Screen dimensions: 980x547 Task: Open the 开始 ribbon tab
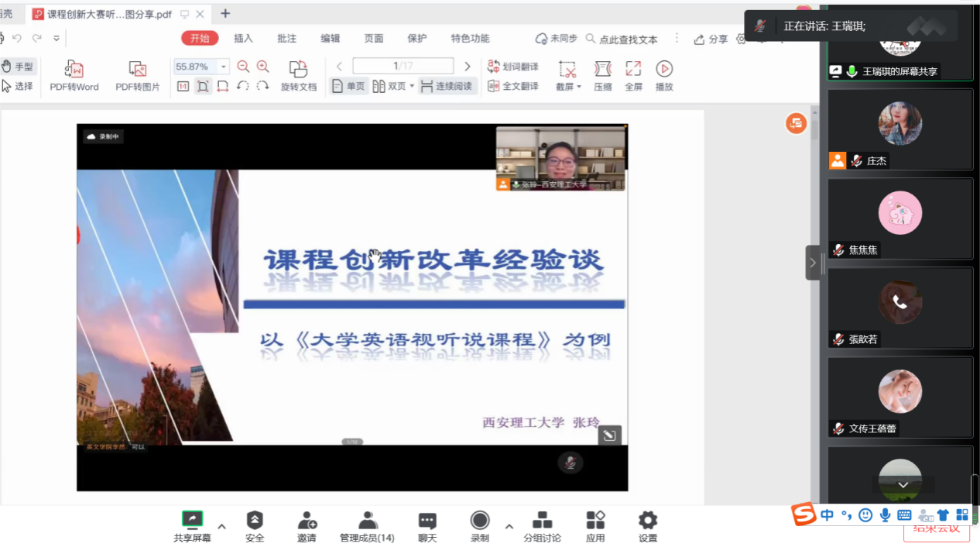(x=200, y=39)
